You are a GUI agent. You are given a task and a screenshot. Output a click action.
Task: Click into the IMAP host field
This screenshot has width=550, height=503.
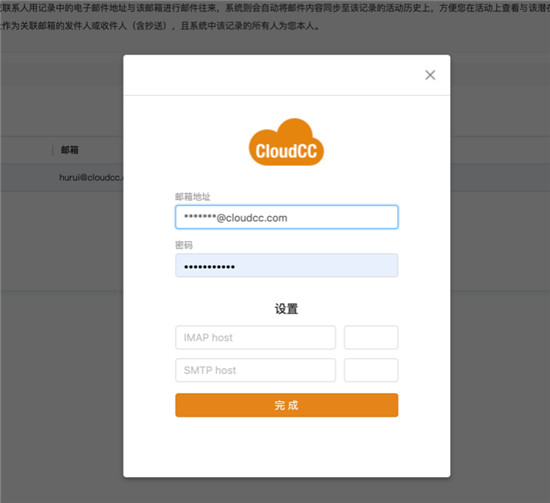[255, 337]
